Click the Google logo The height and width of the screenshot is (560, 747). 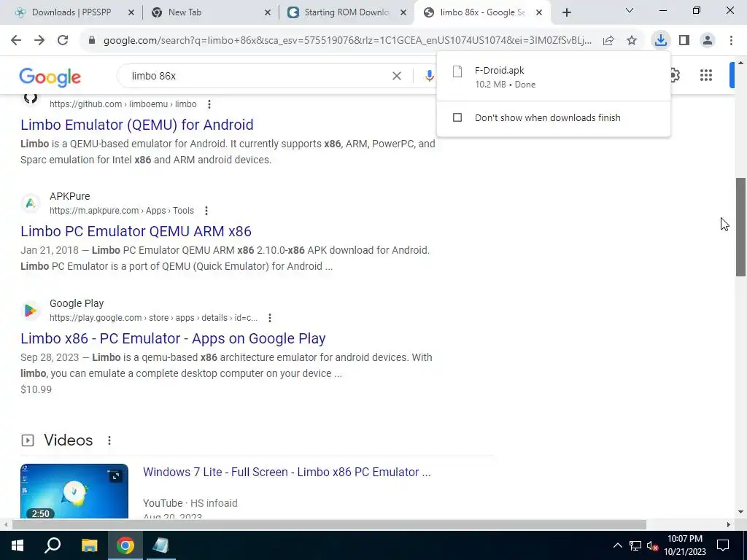pyautogui.click(x=50, y=77)
